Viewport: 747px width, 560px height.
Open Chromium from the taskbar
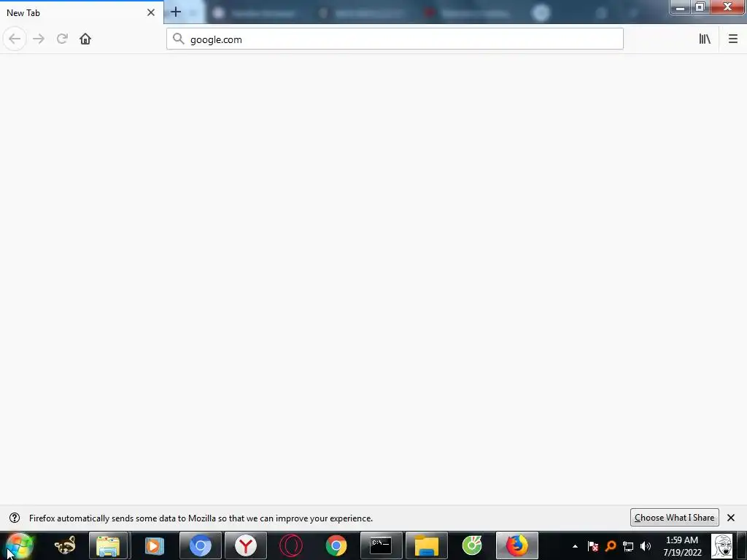[200, 545]
